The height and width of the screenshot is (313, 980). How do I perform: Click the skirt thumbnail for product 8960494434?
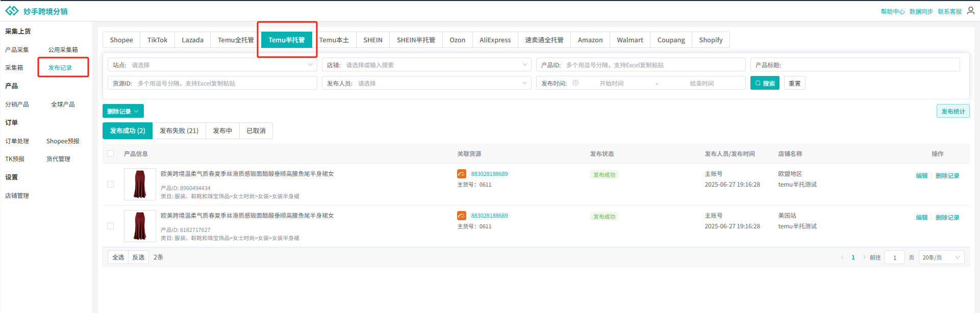click(140, 184)
